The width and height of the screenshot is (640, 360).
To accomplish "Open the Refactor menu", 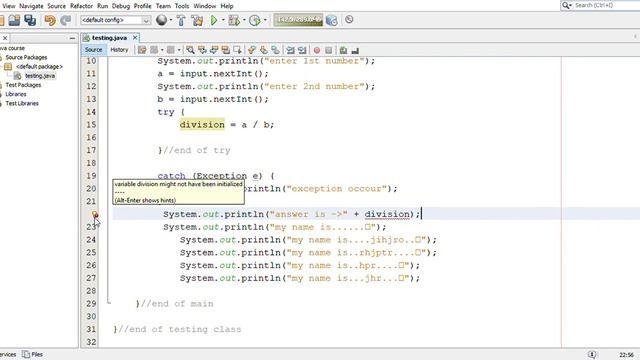I will click(81, 6).
